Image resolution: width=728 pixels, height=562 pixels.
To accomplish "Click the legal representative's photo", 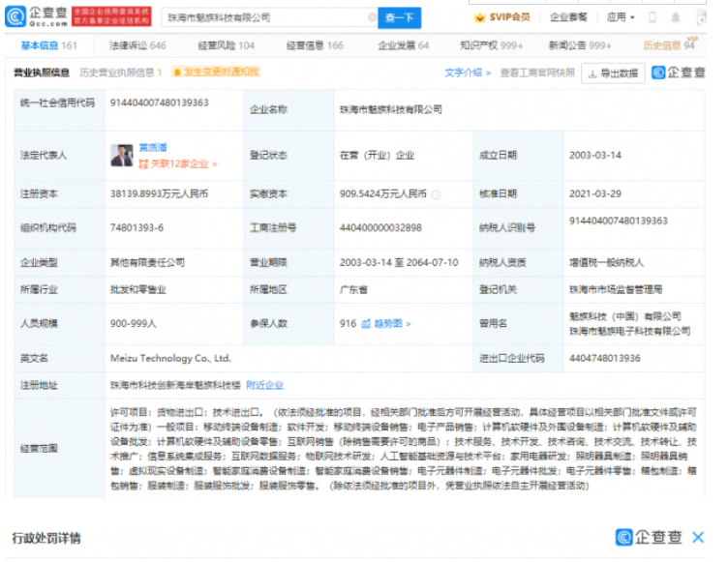I will pos(122,156).
